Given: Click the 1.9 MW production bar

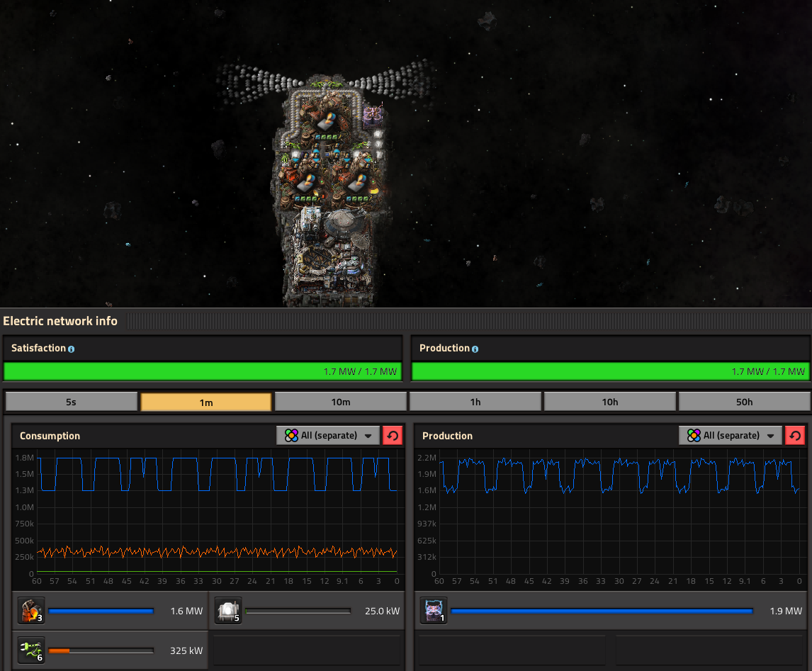Looking at the screenshot, I should (602, 611).
